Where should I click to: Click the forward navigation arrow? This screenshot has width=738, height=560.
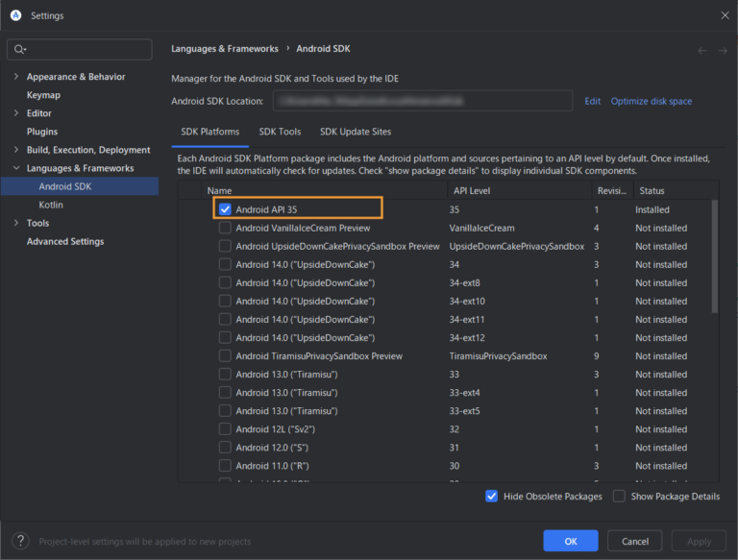723,50
